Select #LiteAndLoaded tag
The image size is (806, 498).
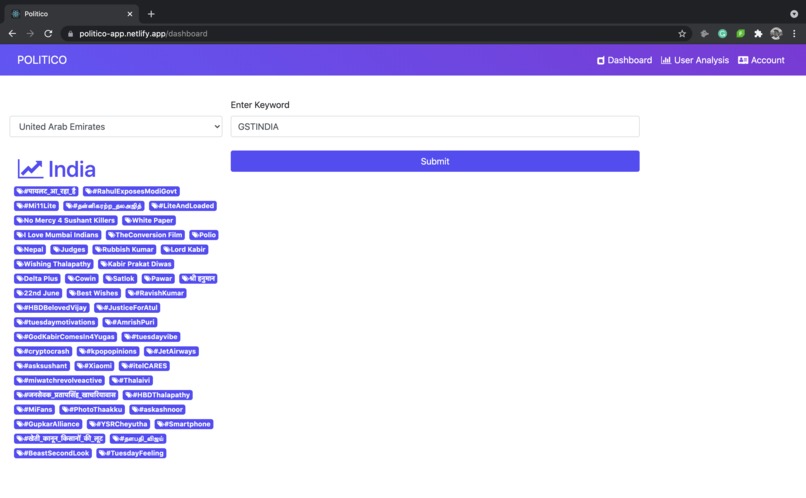point(182,206)
